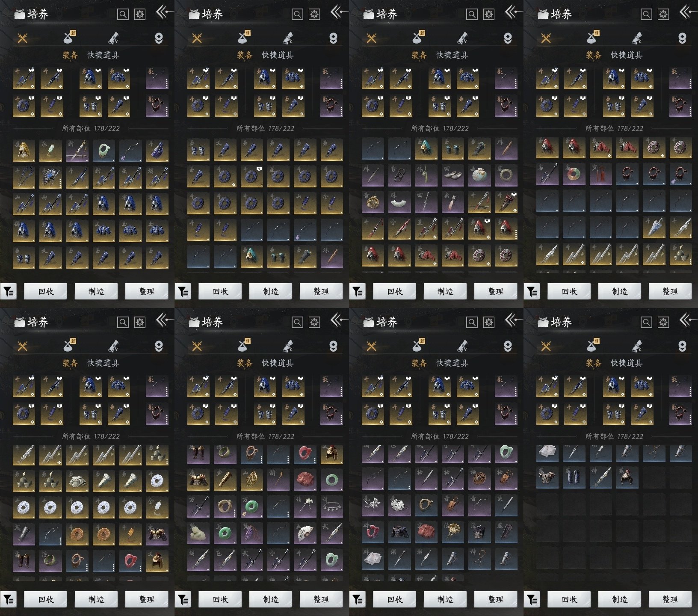Pick the white folding fan in bottom second panel
Viewport: 698px width, 616px height.
tap(305, 533)
